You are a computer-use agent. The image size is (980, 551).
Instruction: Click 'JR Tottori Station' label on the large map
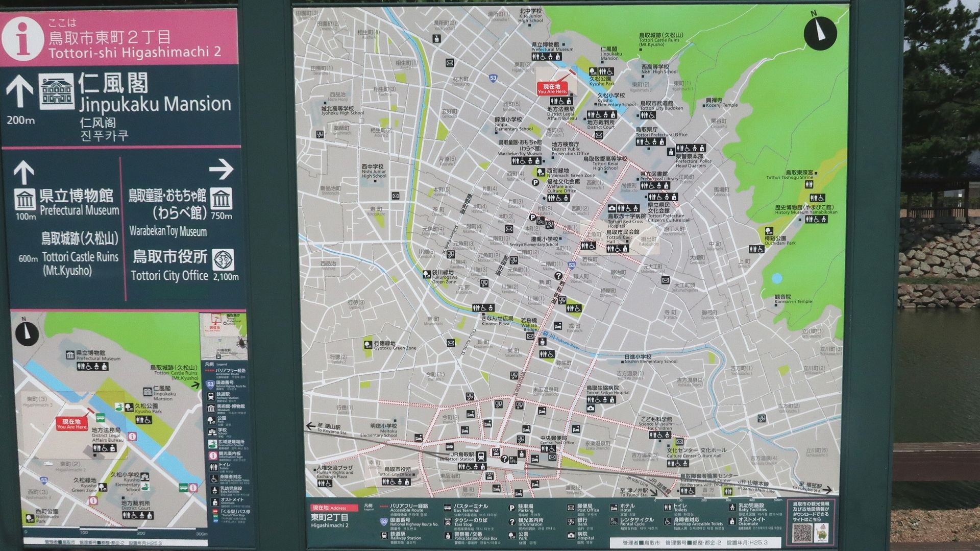pos(457,460)
